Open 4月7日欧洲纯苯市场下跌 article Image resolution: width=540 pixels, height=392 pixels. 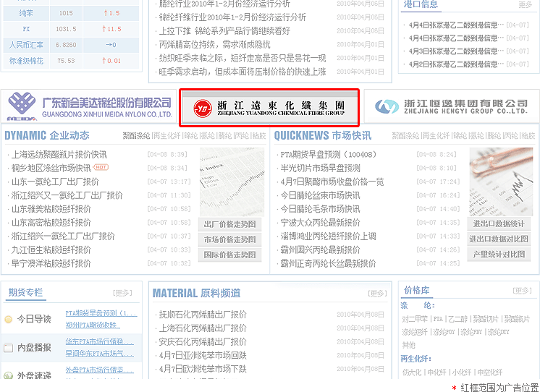(x=203, y=369)
